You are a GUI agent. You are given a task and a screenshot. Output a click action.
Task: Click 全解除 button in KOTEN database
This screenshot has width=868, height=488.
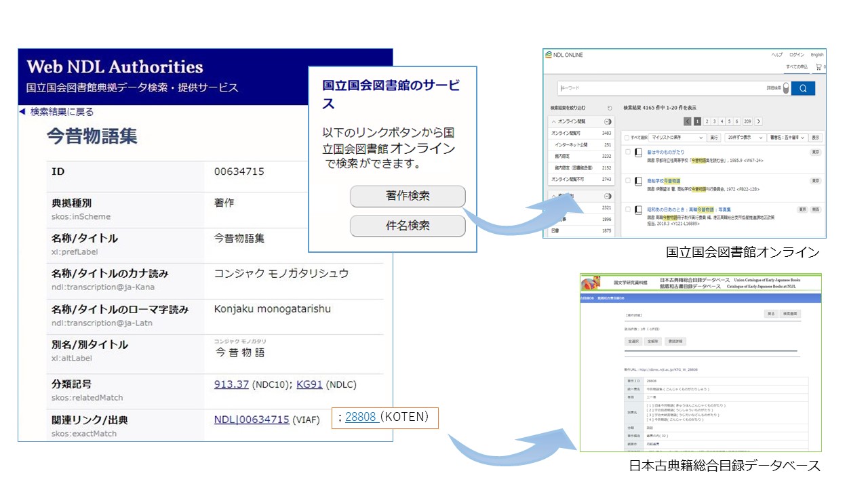653,341
